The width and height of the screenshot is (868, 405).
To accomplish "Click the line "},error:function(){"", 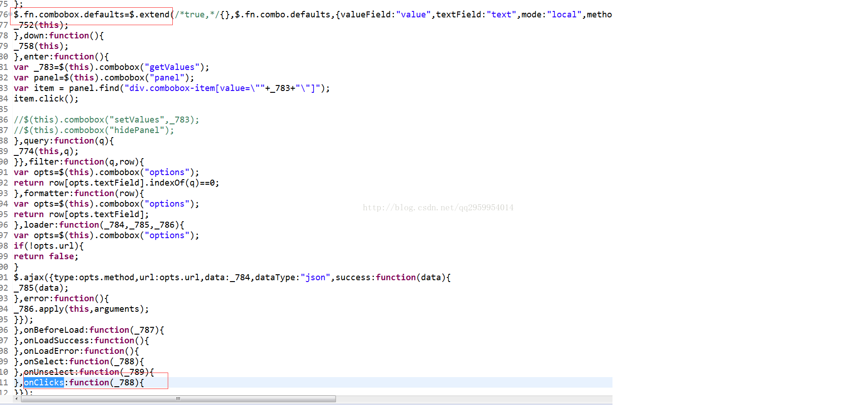I will coord(61,298).
